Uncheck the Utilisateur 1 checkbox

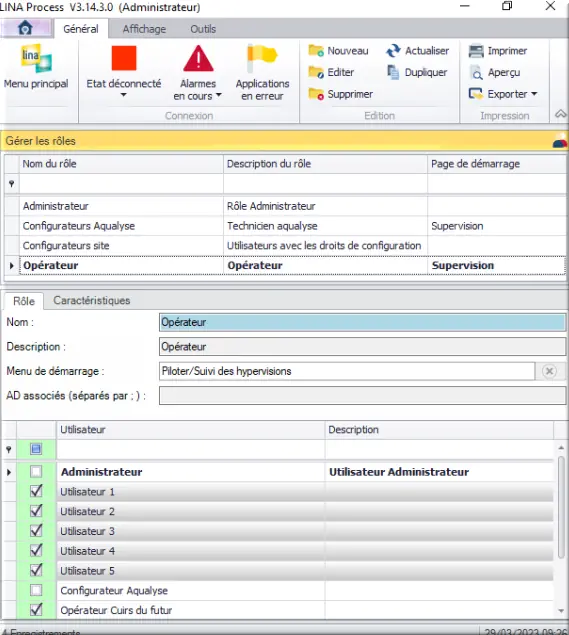tap(36, 492)
